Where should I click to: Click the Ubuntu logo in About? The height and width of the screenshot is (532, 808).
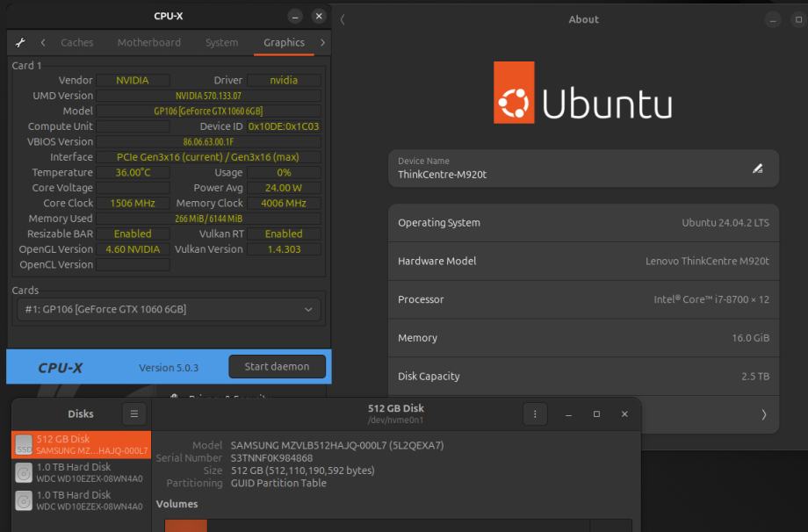514,104
